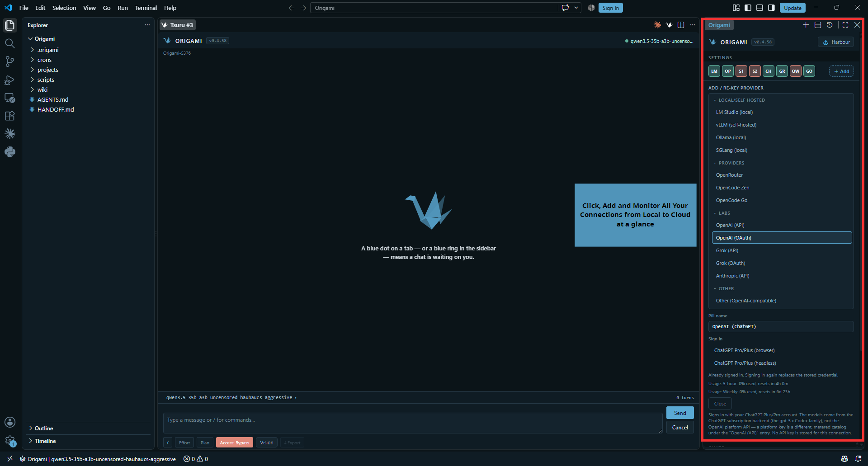Toggle the Effort option
The height and width of the screenshot is (466, 868).
(x=184, y=442)
